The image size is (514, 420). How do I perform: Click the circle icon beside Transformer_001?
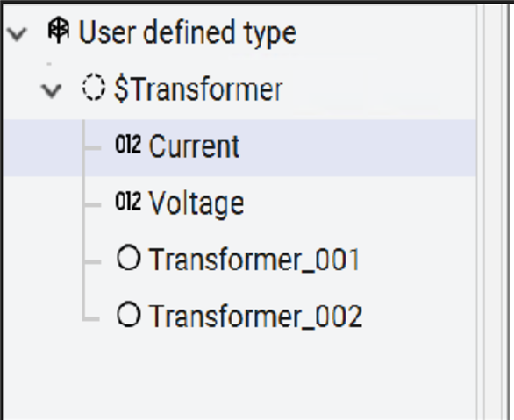click(129, 258)
